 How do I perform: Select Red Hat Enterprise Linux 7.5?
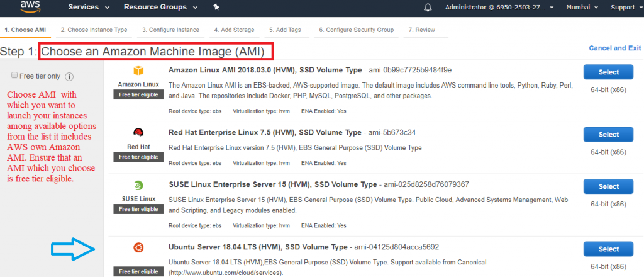point(608,134)
